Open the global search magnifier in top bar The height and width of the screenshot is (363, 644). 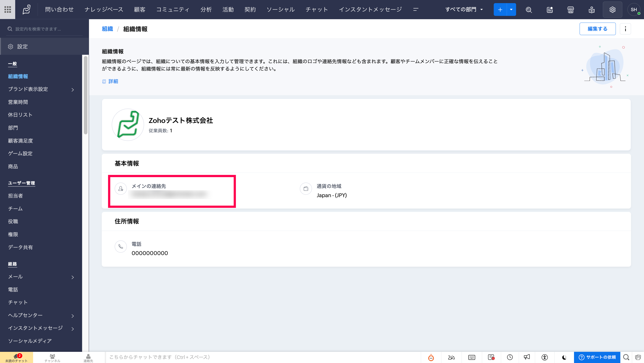528,10
